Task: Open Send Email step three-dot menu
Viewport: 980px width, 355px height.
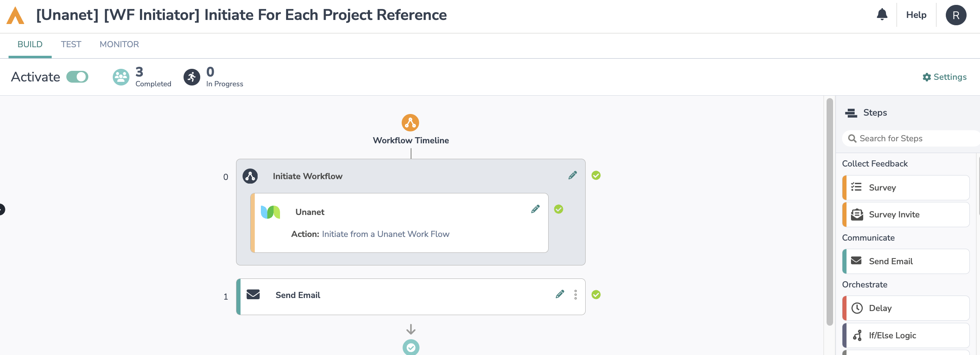Action: click(575, 295)
